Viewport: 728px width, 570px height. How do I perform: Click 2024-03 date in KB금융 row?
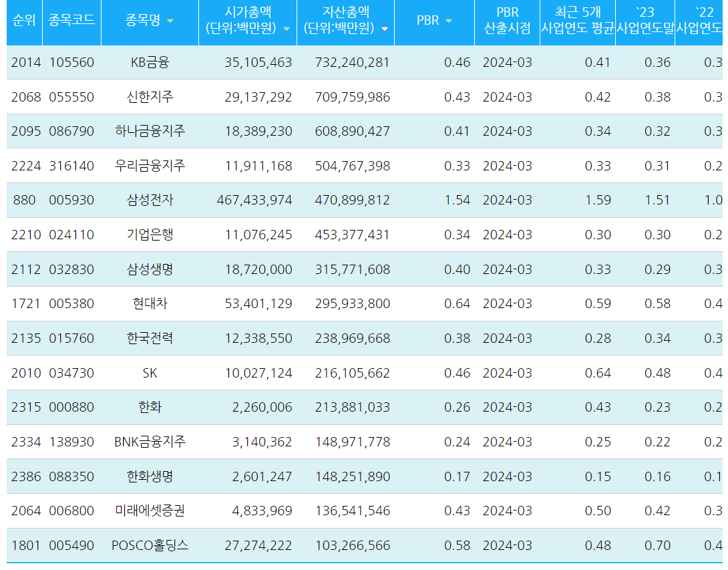tap(507, 62)
